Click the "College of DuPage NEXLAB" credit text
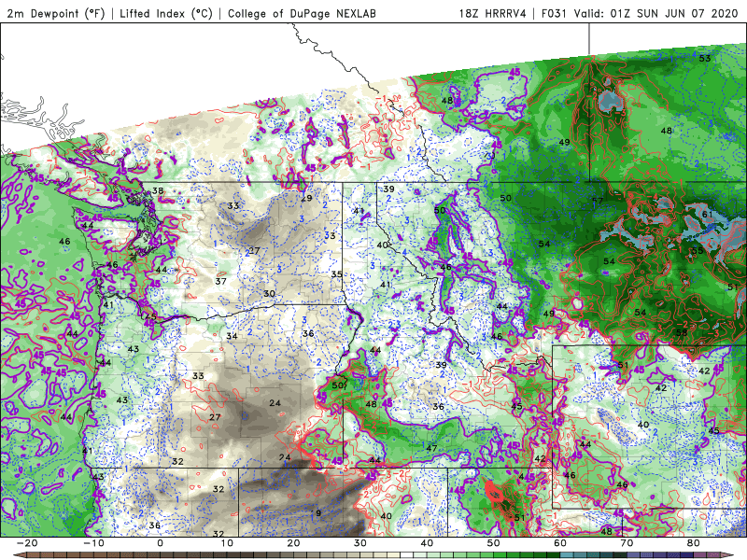This screenshot has width=747, height=560. pos(302,13)
